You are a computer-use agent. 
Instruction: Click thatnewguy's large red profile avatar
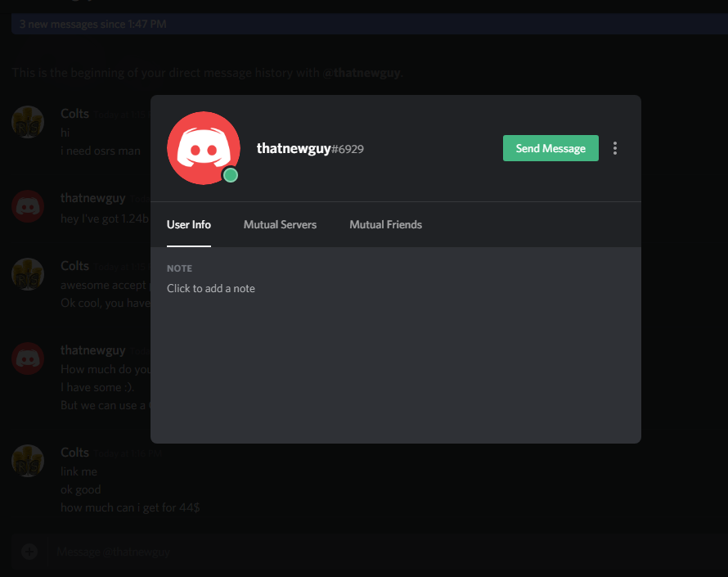(204, 148)
